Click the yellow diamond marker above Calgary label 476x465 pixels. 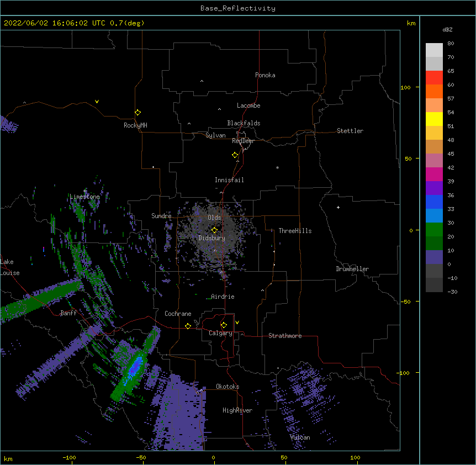point(224,325)
